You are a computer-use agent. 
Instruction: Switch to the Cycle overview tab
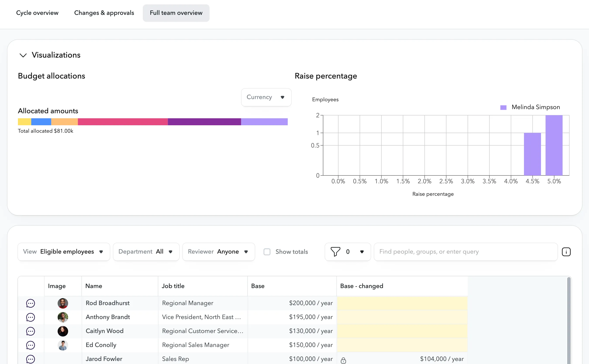tap(37, 13)
